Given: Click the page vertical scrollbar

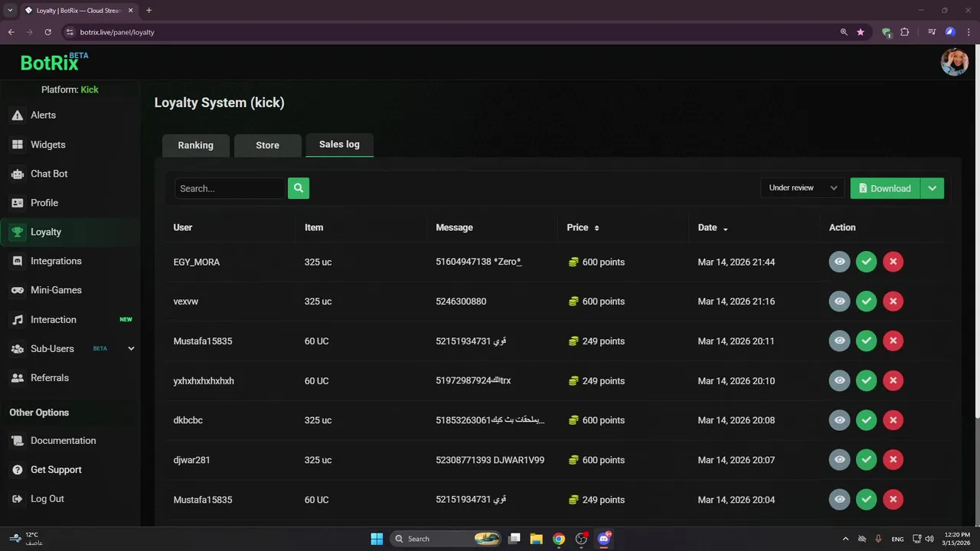Looking at the screenshot, I should click(976, 230).
